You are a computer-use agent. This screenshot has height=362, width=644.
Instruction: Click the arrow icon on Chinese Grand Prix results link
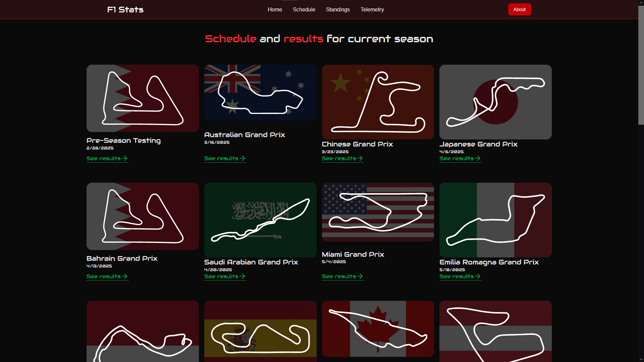[360, 158]
